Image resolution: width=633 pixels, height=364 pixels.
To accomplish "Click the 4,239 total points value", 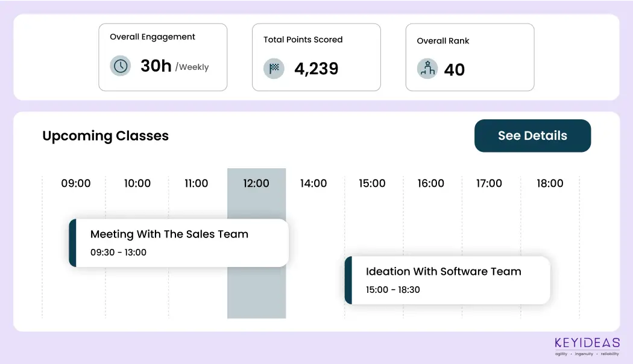I will [x=316, y=69].
